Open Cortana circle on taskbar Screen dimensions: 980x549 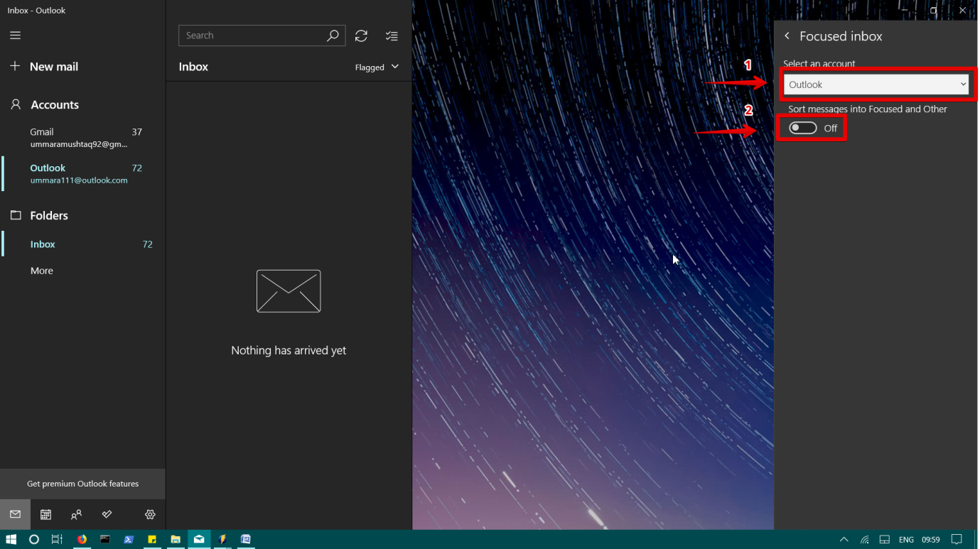pyautogui.click(x=33, y=540)
